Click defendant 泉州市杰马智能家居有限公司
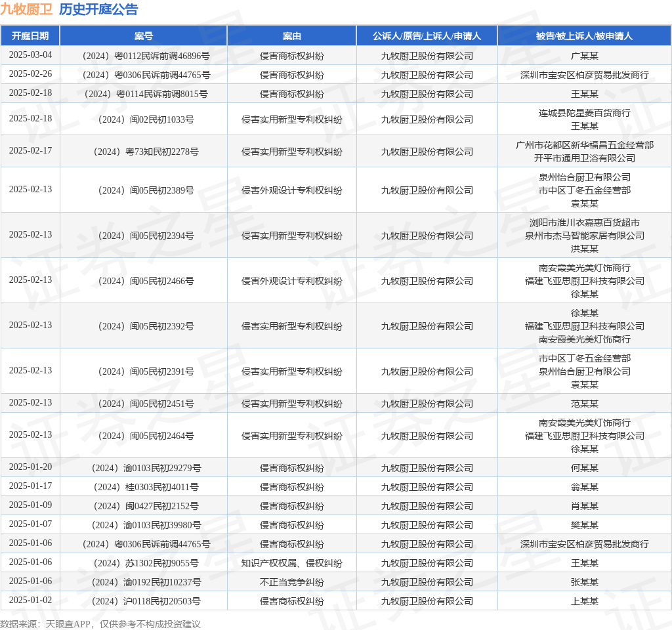This screenshot has height=630, width=672. click(x=585, y=236)
